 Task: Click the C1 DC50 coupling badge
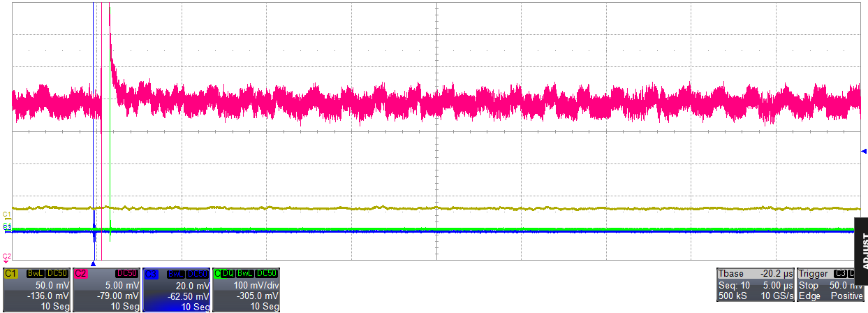click(x=57, y=274)
